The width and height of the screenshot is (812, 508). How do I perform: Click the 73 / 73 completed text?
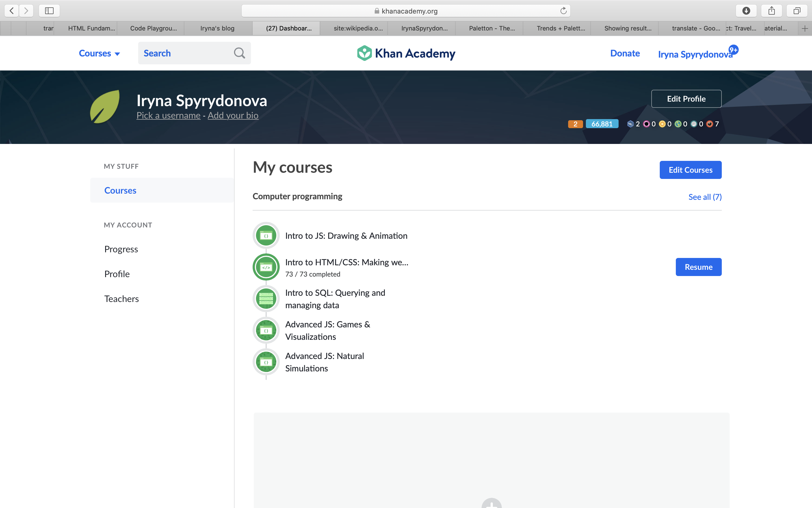pos(313,274)
